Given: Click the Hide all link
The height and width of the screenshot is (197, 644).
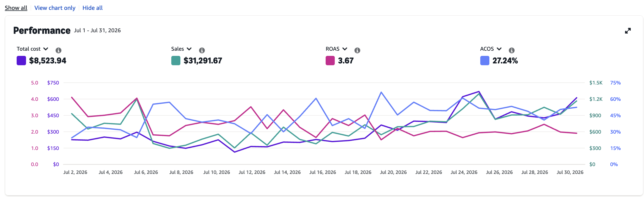Looking at the screenshot, I should click(x=92, y=8).
